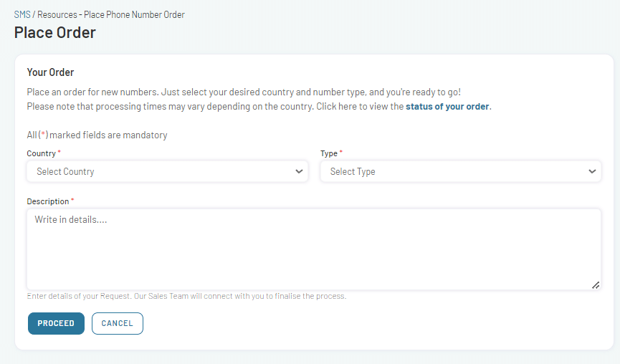Focus the Description text area
Screen dimensions: 620x364
coord(314,249)
